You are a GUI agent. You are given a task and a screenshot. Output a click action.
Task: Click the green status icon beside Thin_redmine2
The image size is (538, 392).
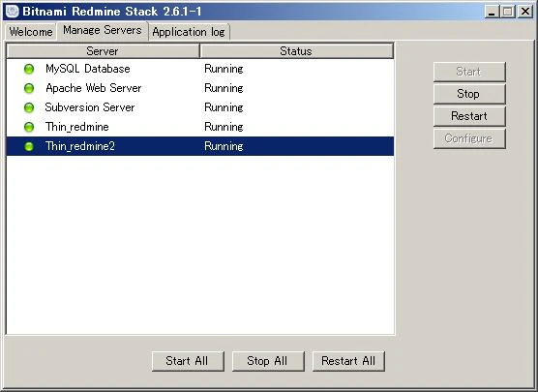tap(29, 146)
